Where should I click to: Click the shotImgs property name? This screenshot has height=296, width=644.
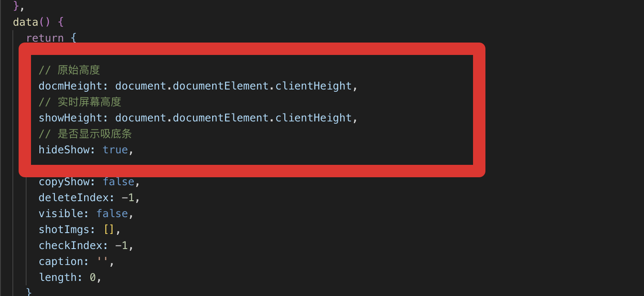64,230
